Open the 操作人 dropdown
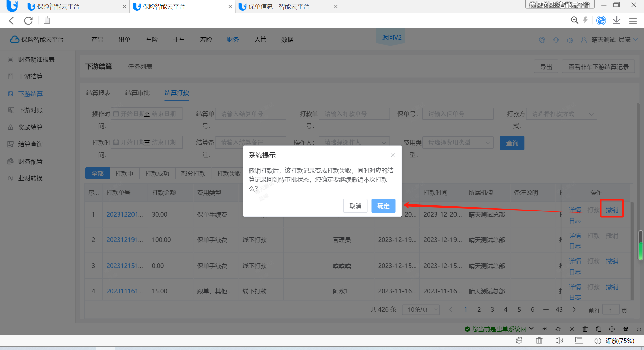Viewport: 644px width, 350px height. click(x=354, y=143)
